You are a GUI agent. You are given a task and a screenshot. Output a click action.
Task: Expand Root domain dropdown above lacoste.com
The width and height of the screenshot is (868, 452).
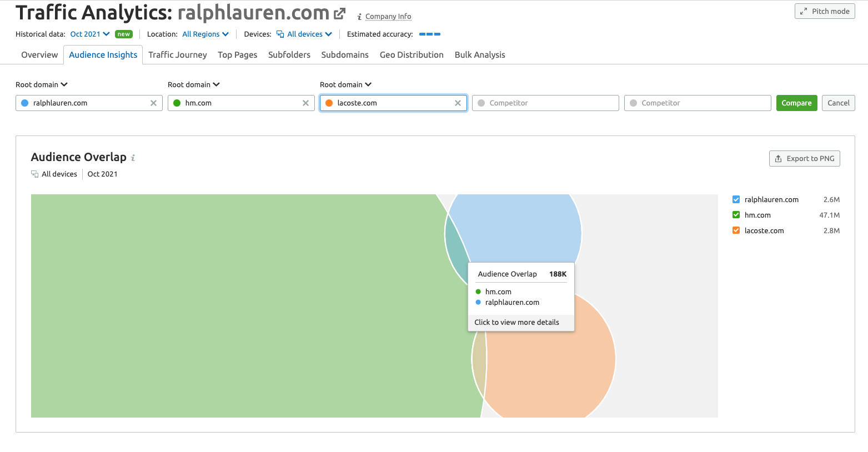[x=346, y=85]
